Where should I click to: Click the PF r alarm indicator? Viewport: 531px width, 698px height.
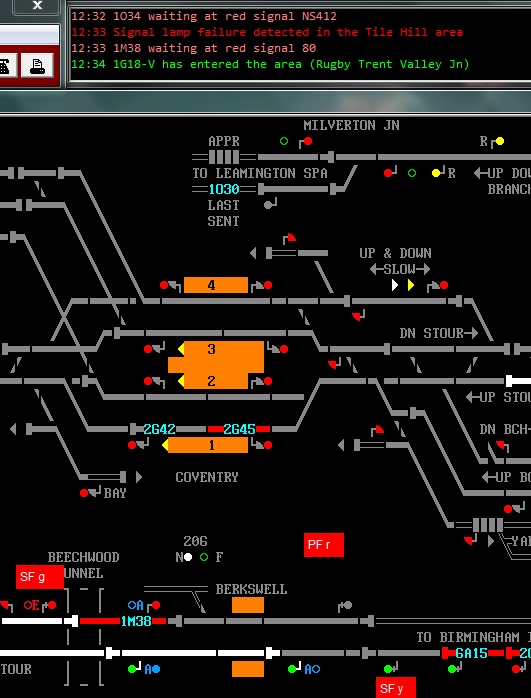pos(324,545)
